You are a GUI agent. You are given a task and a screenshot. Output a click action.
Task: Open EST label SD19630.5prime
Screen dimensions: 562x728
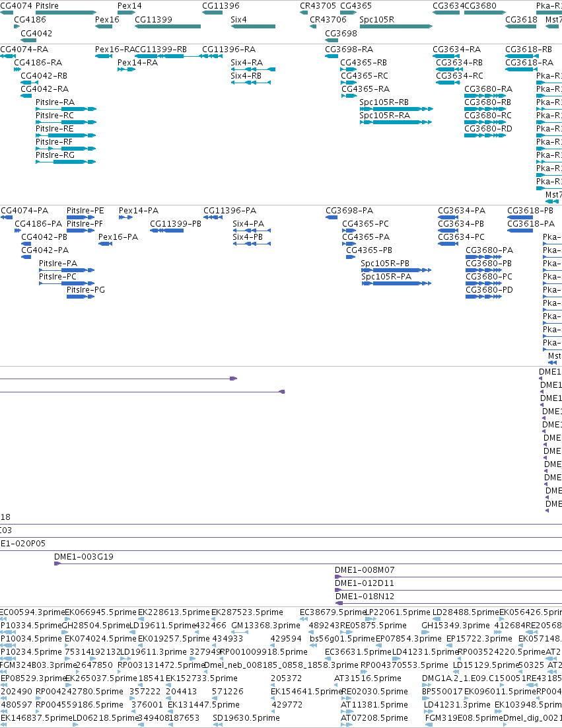coord(246,718)
